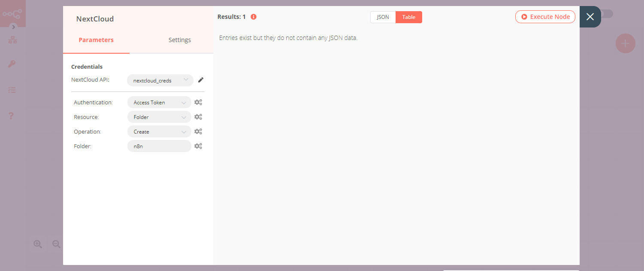The image size is (644, 271).
Task: Open the Operation dropdown showing Create
Action: pos(159,131)
